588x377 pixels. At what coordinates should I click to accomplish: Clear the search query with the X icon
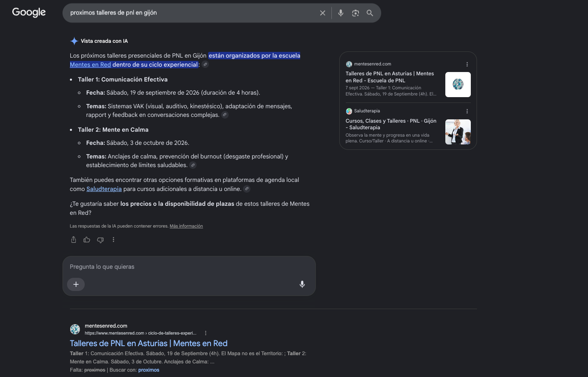[323, 13]
